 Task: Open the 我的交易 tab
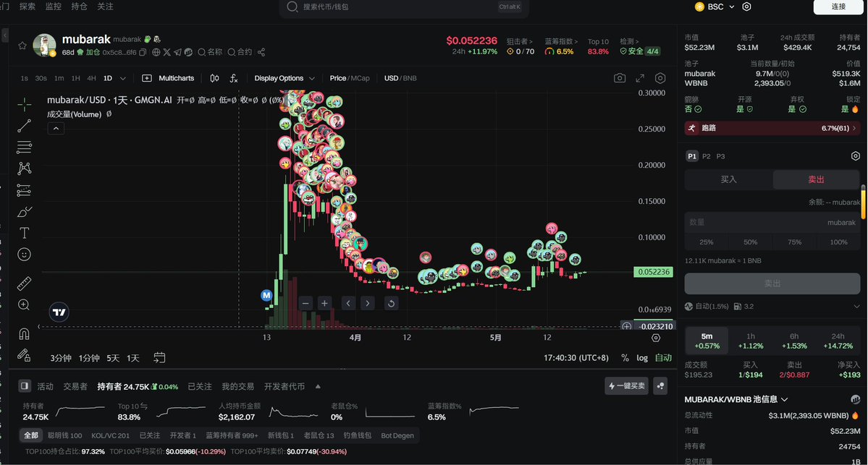tap(237, 386)
